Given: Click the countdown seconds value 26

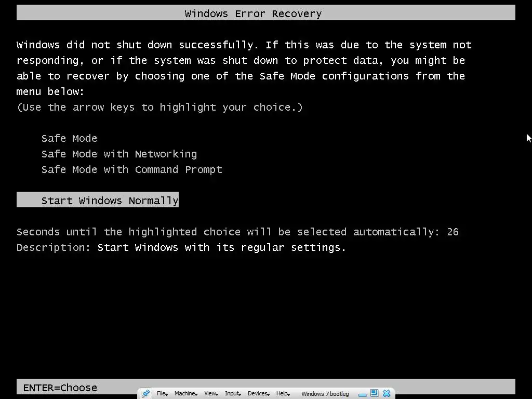Looking at the screenshot, I should (453, 232).
